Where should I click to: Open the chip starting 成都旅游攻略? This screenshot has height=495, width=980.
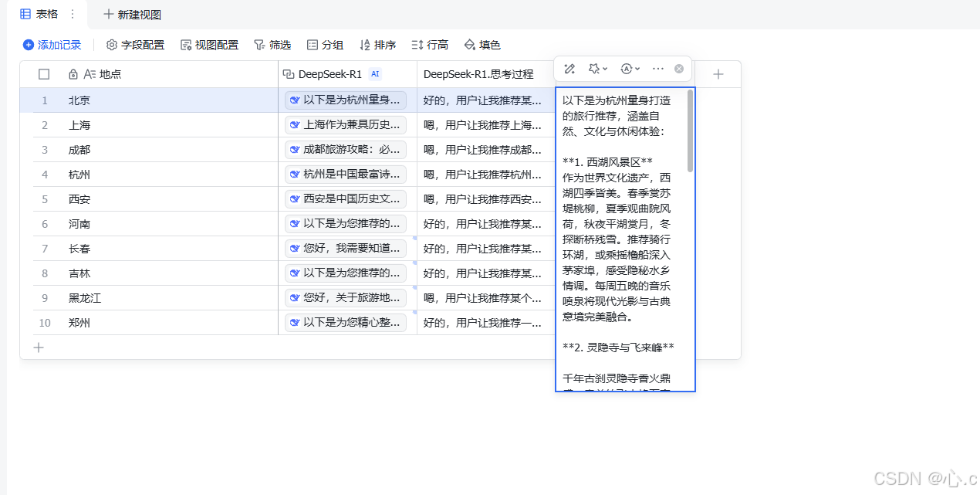tap(346, 150)
